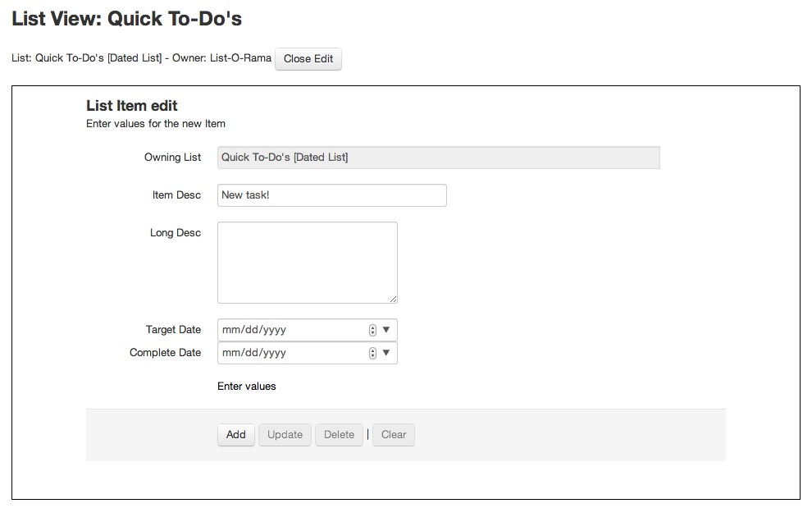
Task: Click inside the Long Desc text area
Action: coord(308,263)
